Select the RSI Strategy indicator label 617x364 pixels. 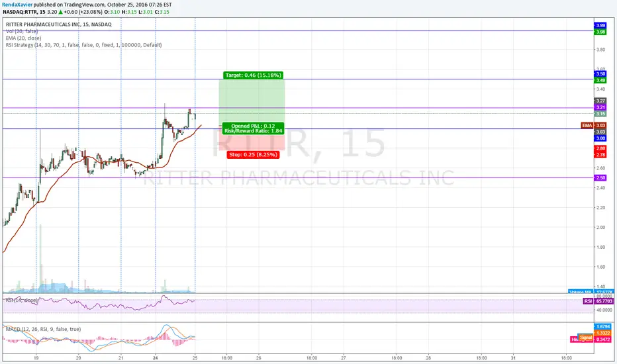point(83,45)
